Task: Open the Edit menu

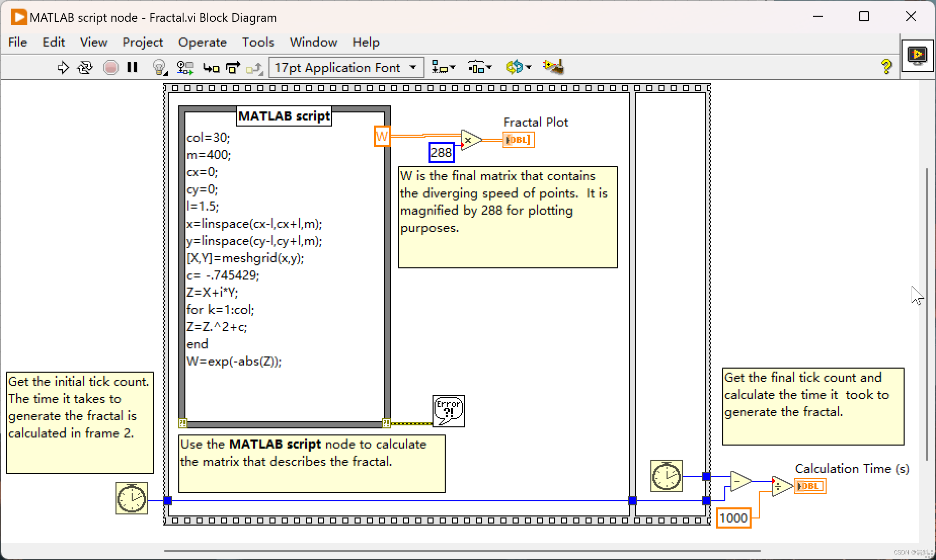Action: click(54, 43)
